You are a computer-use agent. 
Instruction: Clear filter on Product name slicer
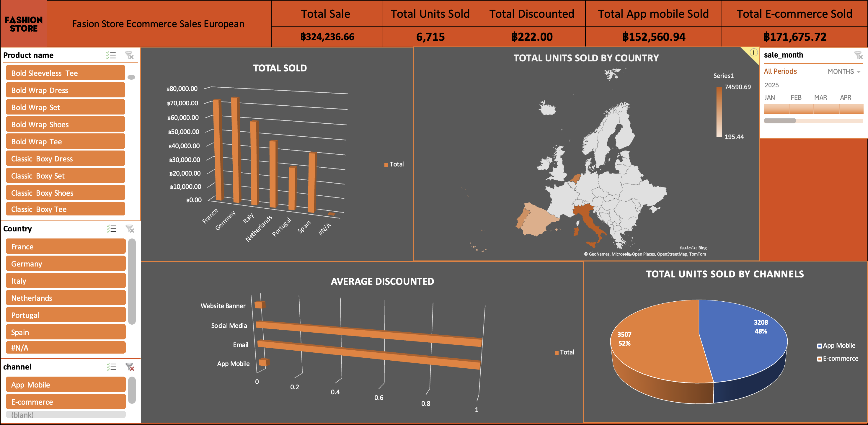click(129, 55)
